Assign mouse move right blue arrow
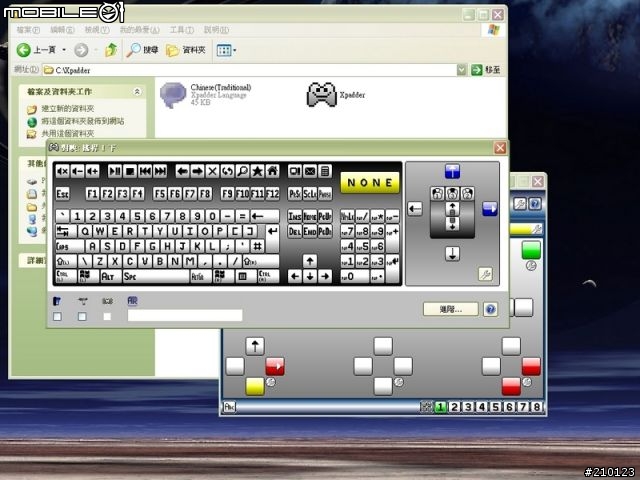The image size is (640, 480). [x=490, y=209]
